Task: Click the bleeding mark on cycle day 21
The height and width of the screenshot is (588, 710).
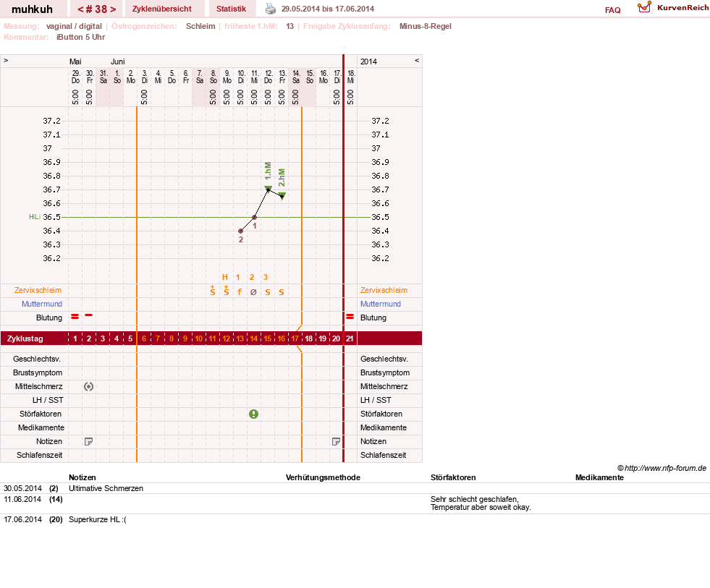Action: [x=350, y=316]
